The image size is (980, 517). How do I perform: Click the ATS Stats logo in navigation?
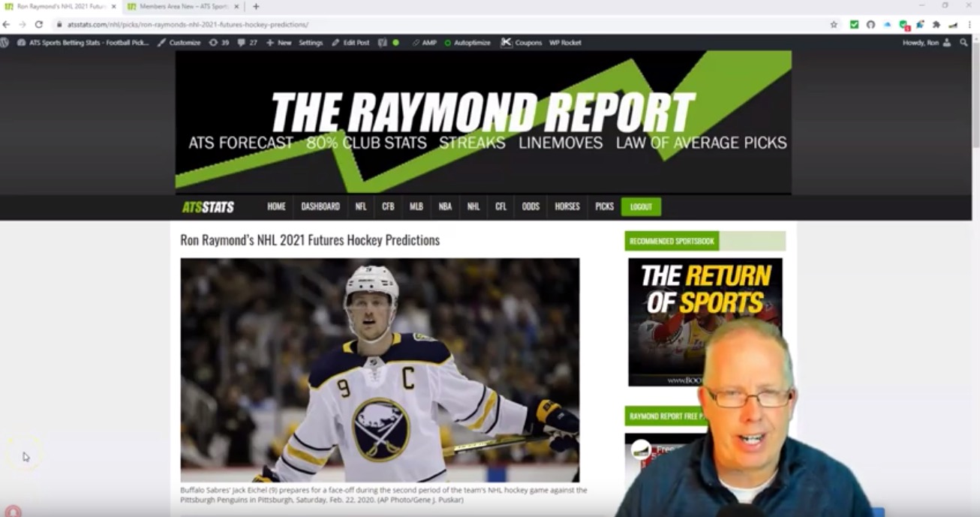(x=208, y=207)
